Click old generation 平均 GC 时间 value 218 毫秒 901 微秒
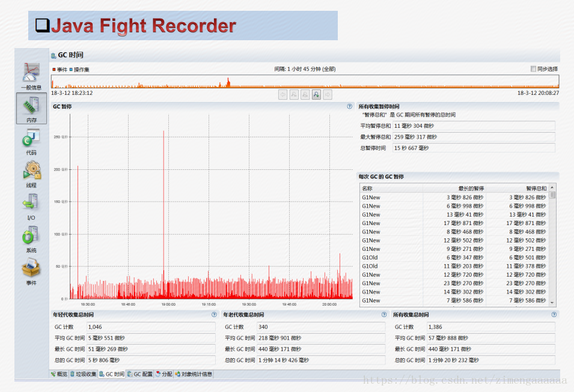This screenshot has width=574, height=392. click(x=321, y=338)
